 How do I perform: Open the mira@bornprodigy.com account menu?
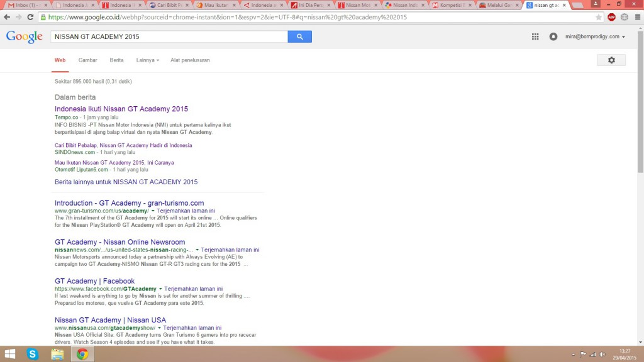click(x=595, y=36)
